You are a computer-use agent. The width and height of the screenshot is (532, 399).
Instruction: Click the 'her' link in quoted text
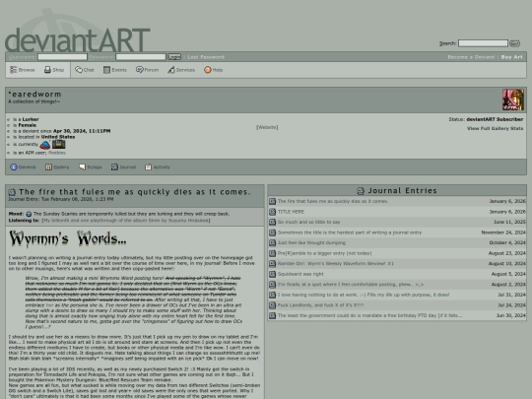tap(49, 305)
